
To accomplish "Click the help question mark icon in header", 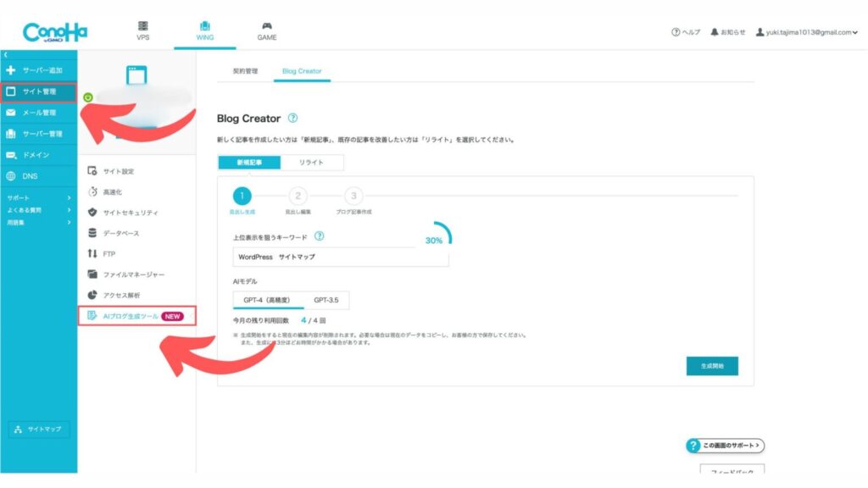I will (676, 32).
